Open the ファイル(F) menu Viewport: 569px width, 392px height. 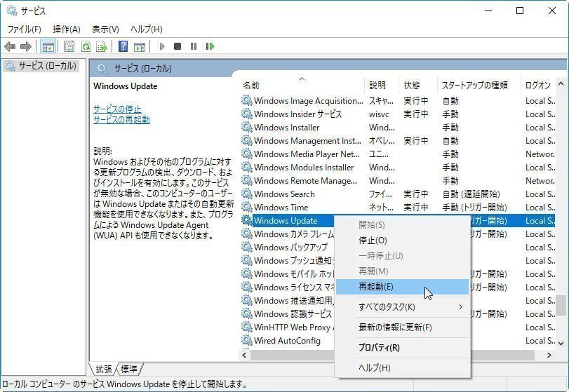click(25, 29)
